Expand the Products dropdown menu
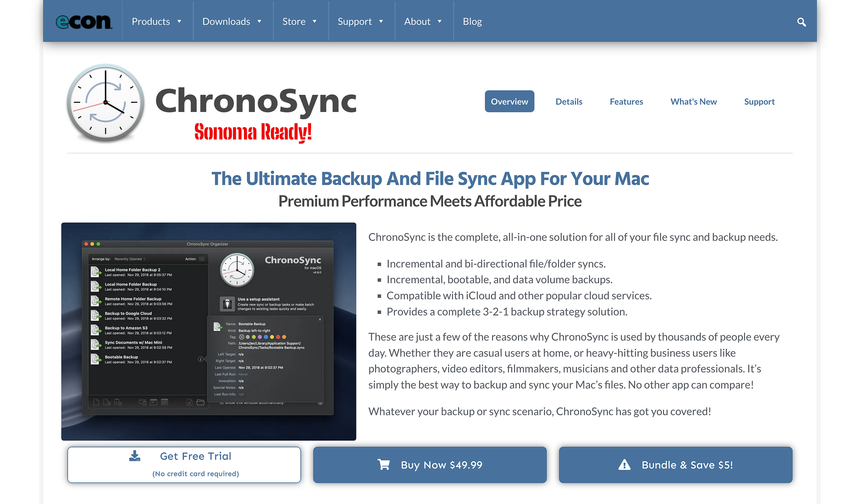Screen dimensions: 860x504 coord(155,21)
